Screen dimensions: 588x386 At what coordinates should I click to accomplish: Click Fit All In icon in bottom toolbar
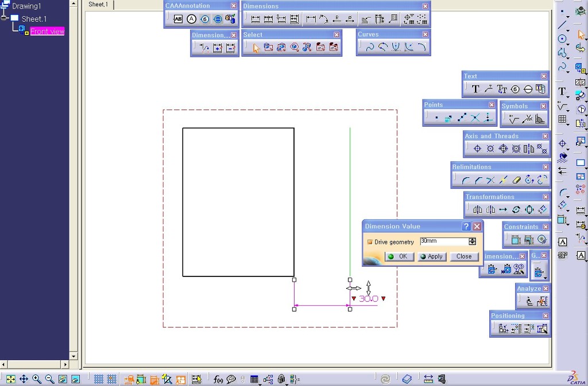click(x=10, y=379)
